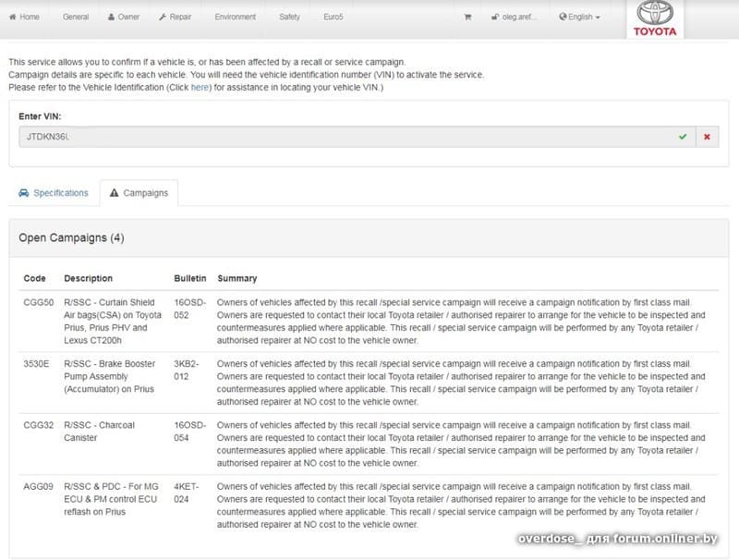Click the Toyota logo
This screenshot has height=560, width=739.
click(655, 18)
